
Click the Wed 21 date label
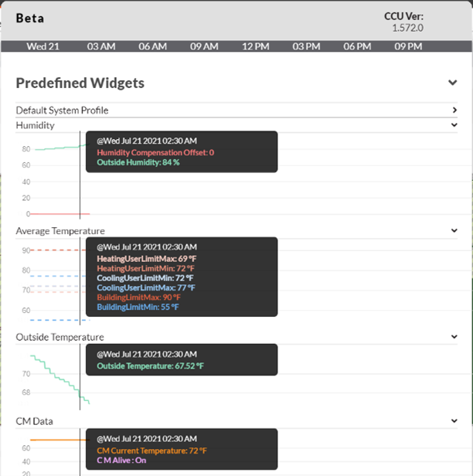43,46
